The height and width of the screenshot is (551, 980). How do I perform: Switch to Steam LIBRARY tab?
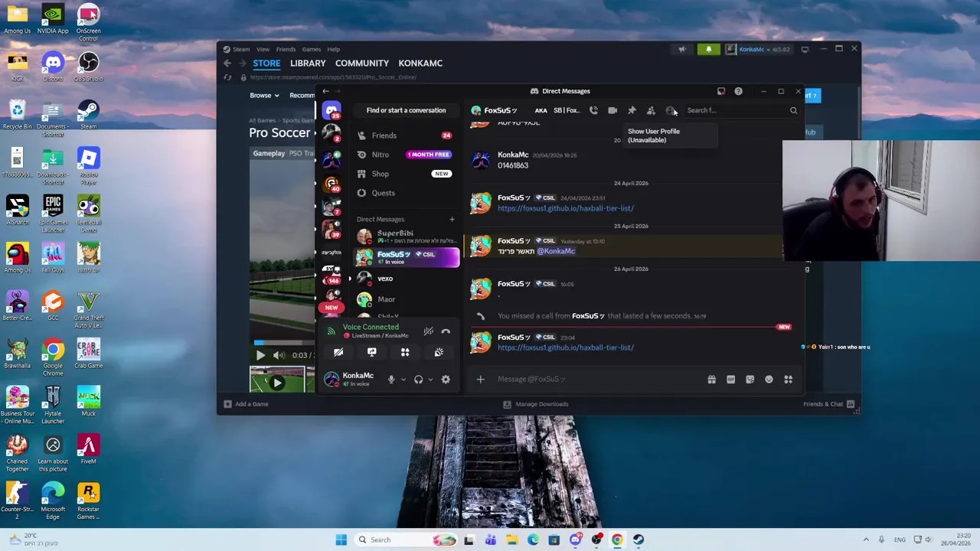[308, 64]
